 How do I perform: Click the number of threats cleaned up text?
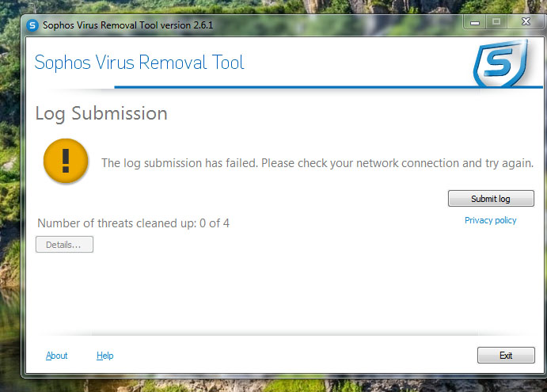(133, 223)
